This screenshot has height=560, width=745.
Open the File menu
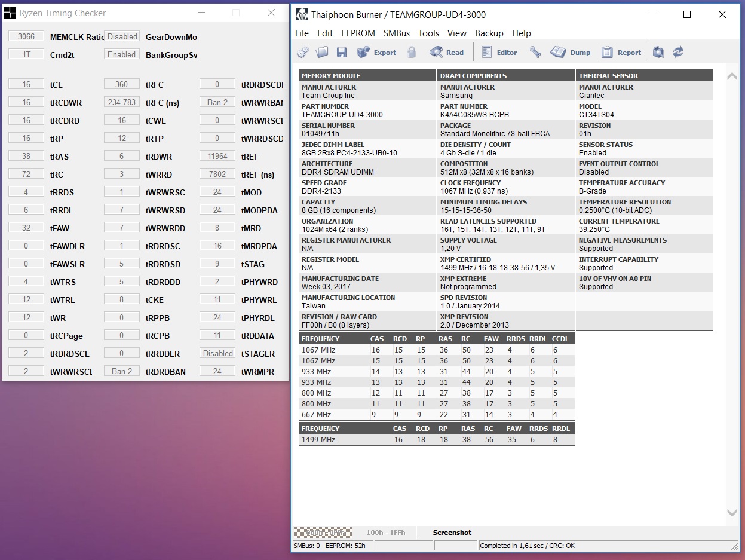point(302,33)
